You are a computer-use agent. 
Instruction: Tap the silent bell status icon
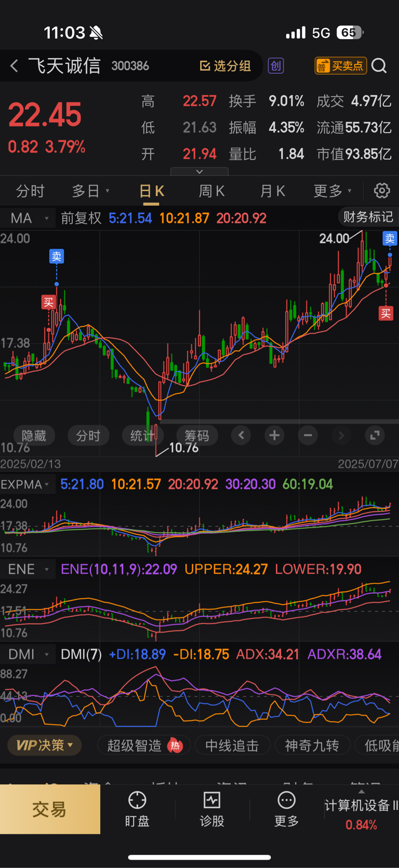tap(96, 33)
